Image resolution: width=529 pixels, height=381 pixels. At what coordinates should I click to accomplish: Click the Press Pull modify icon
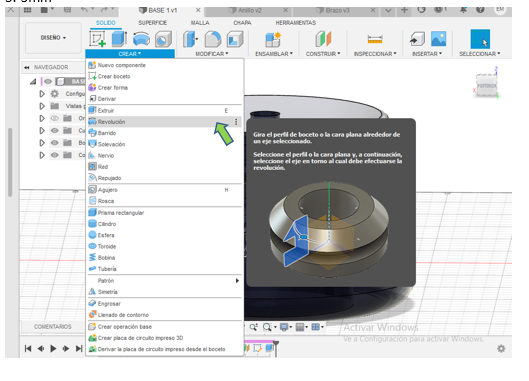[x=191, y=39]
